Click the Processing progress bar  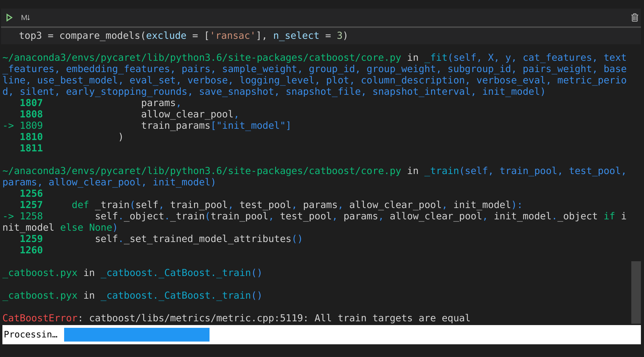pos(136,334)
